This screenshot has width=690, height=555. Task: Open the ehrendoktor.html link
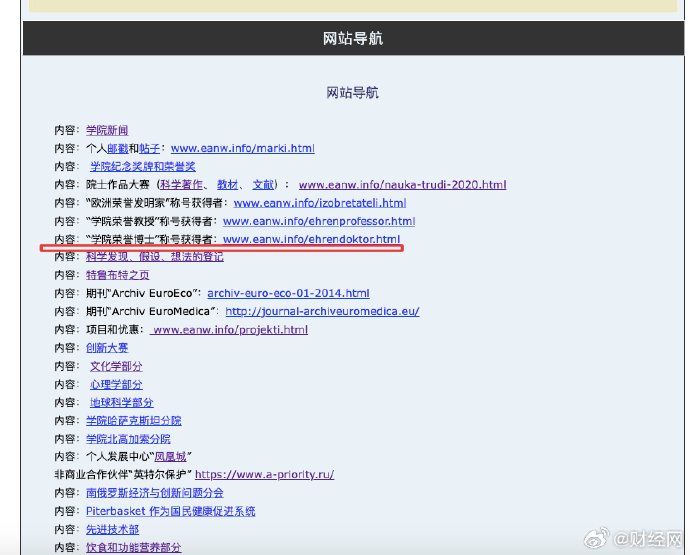point(312,239)
